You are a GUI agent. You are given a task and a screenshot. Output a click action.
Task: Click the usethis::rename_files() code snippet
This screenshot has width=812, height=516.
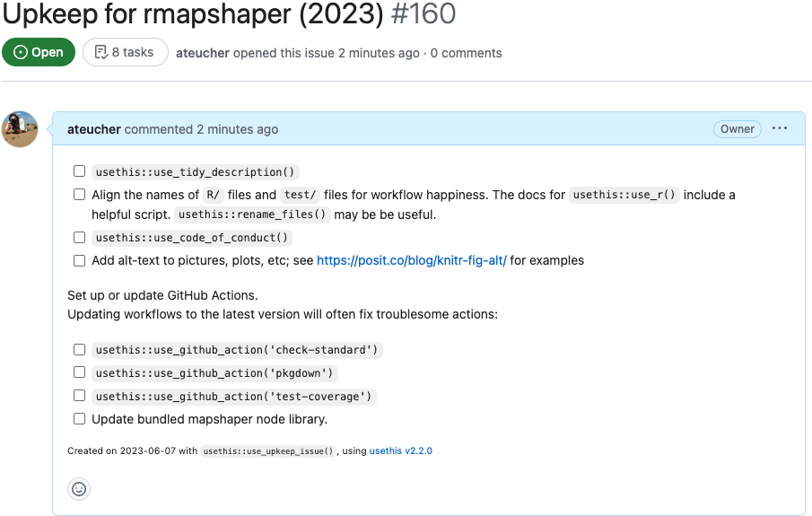click(252, 214)
